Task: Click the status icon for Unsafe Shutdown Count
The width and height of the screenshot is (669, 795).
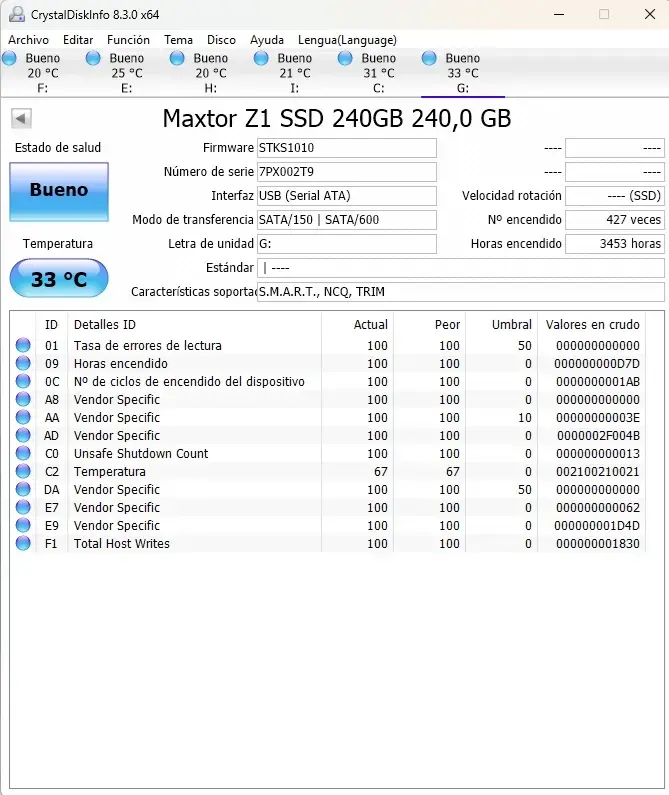Action: click(x=23, y=453)
